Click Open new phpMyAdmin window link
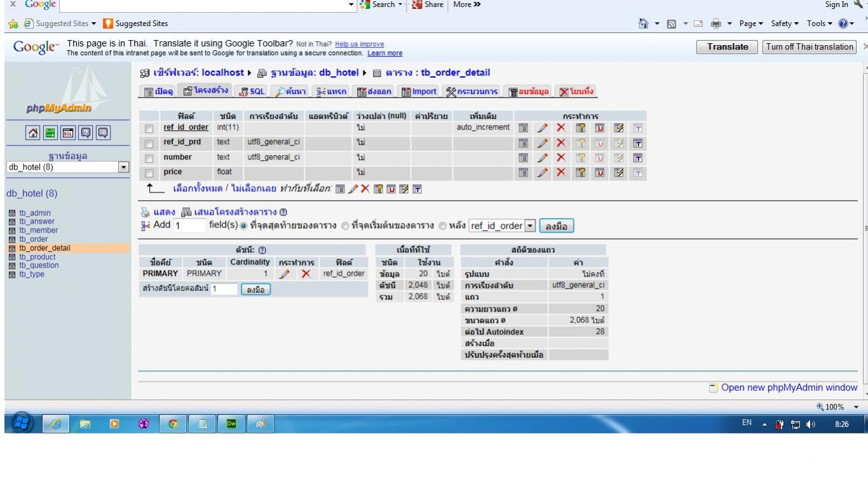The width and height of the screenshot is (868, 488). pyautogui.click(x=789, y=388)
